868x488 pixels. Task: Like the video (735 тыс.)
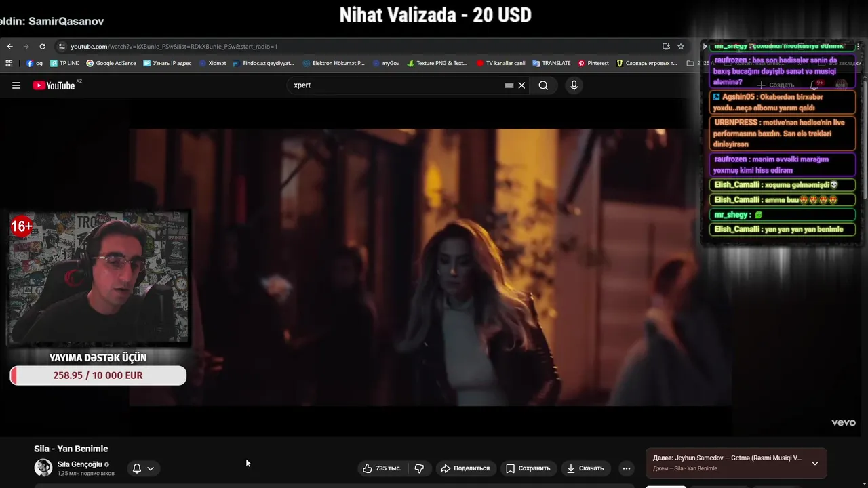[x=382, y=468]
